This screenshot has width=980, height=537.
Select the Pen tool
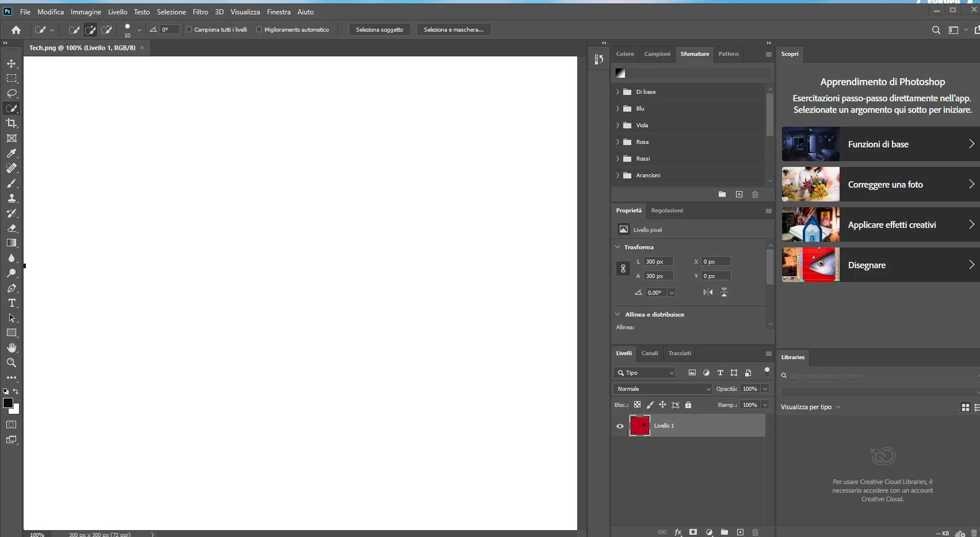pyautogui.click(x=12, y=288)
